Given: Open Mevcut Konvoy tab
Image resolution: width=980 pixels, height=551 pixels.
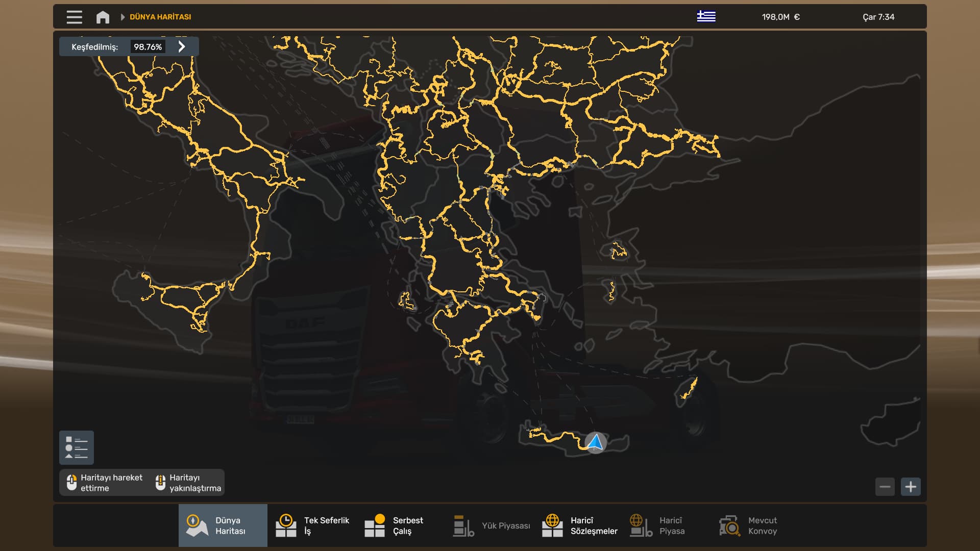Looking at the screenshot, I should 748,525.
